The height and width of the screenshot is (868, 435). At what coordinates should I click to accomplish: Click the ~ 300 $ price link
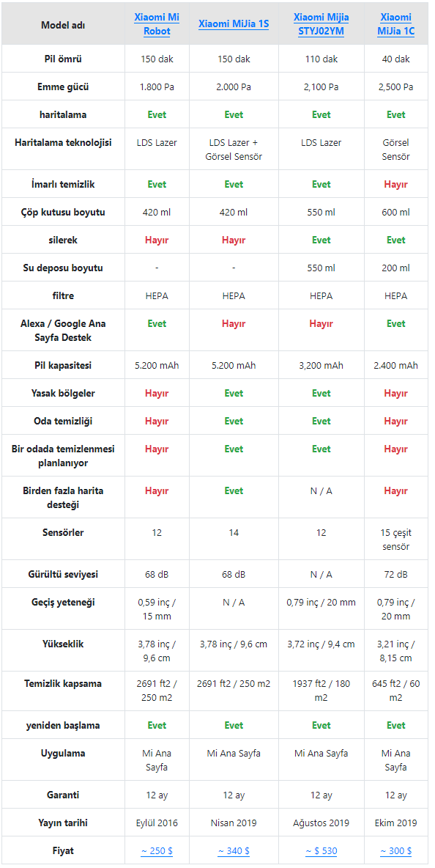click(x=395, y=851)
